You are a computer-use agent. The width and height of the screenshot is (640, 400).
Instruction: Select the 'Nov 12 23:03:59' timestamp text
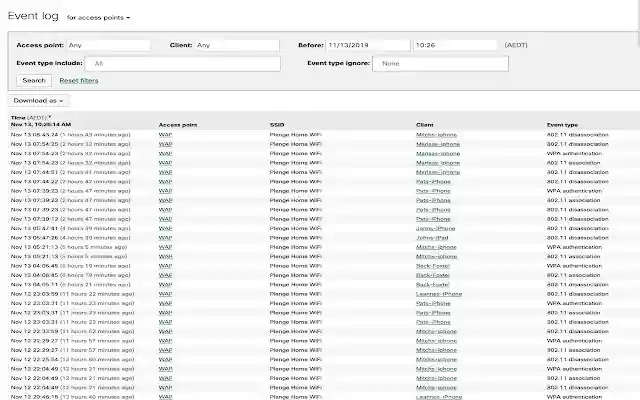pyautogui.click(x=35, y=294)
